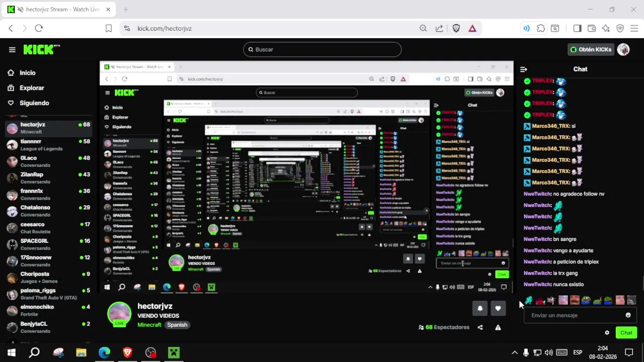Open Minecraft creeper icon in taskbar

(174, 352)
